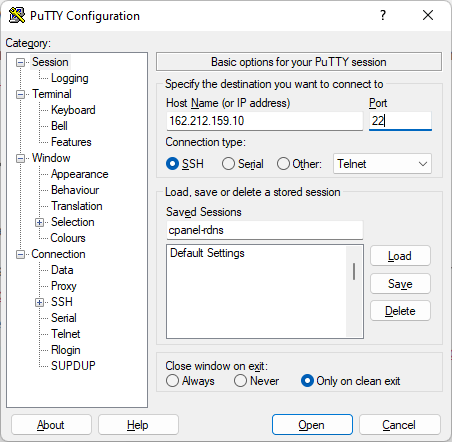This screenshot has height=442, width=452.
Task: Collapse the Session tree node
Action: coord(20,62)
